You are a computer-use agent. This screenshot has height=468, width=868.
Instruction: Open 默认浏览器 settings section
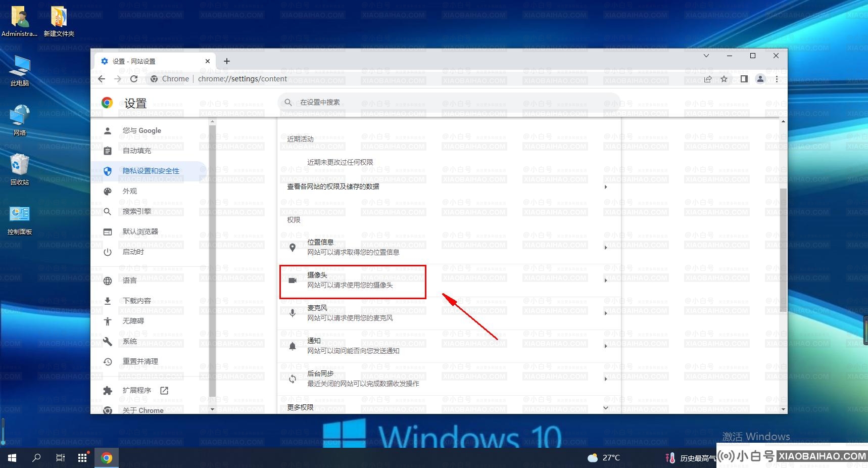[x=150, y=231]
